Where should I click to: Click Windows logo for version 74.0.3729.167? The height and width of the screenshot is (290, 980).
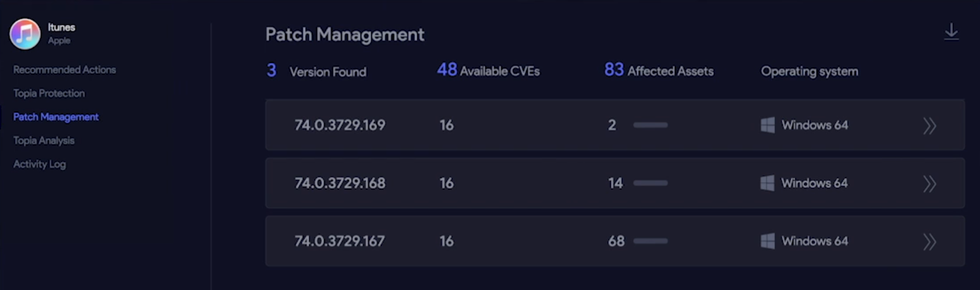pyautogui.click(x=767, y=241)
